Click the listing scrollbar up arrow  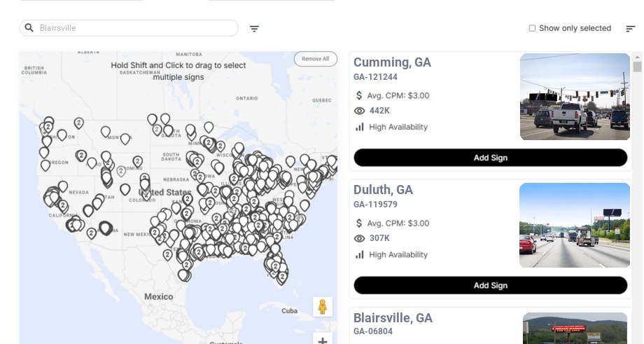[637, 57]
